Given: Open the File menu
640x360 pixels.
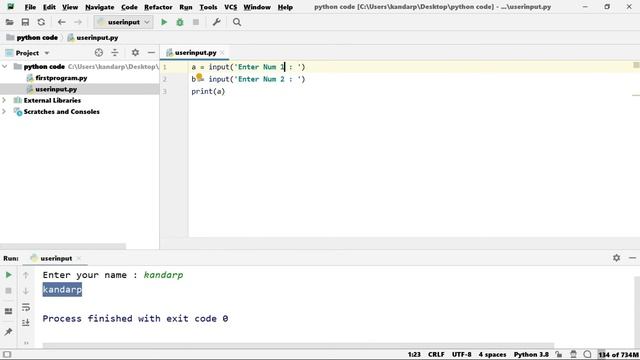Looking at the screenshot, I should point(30,7).
